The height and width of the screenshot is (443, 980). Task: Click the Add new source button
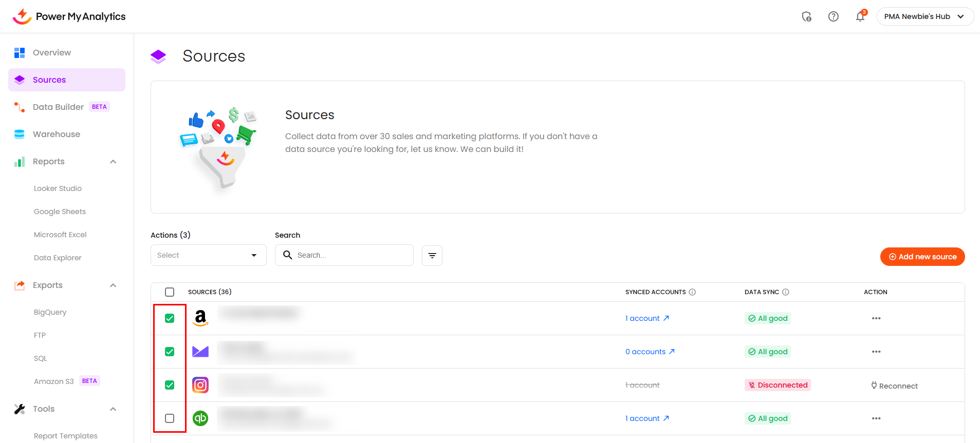click(922, 257)
